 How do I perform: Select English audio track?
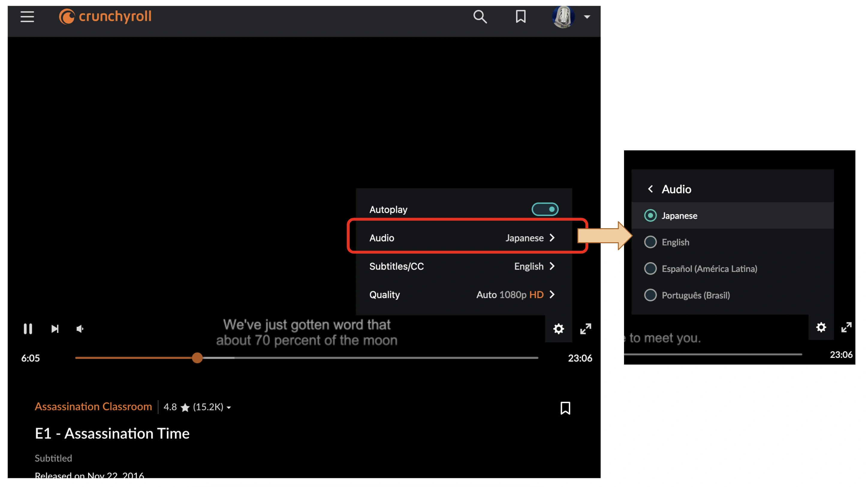click(675, 242)
